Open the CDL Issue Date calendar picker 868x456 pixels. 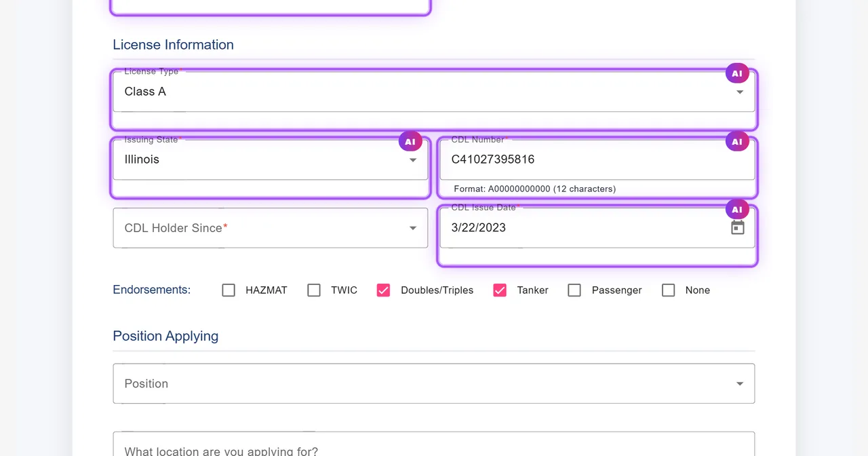(738, 228)
